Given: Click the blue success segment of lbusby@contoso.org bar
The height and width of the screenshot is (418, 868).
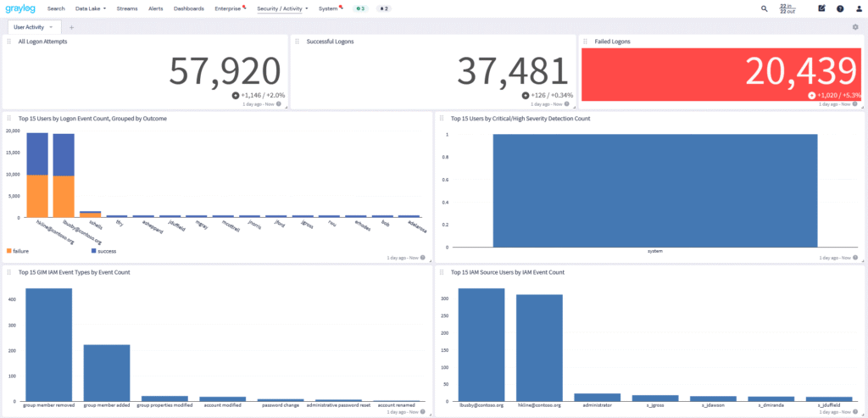Looking at the screenshot, I should (64, 155).
